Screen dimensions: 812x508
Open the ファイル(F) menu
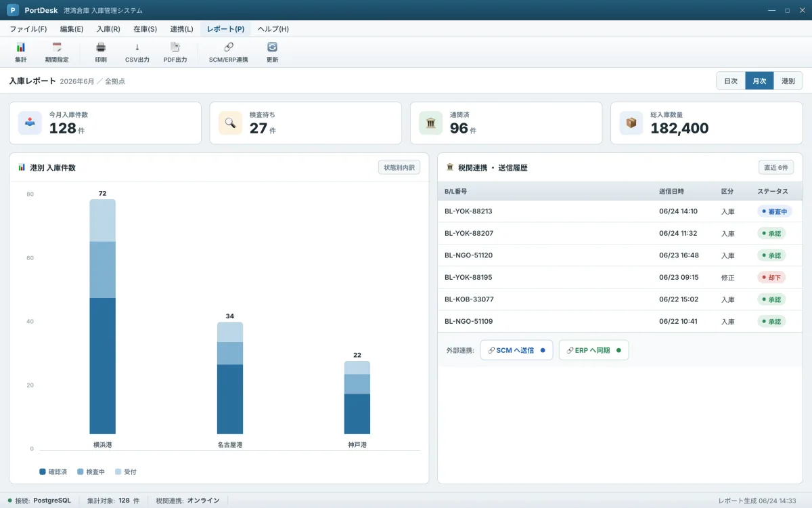click(x=28, y=29)
